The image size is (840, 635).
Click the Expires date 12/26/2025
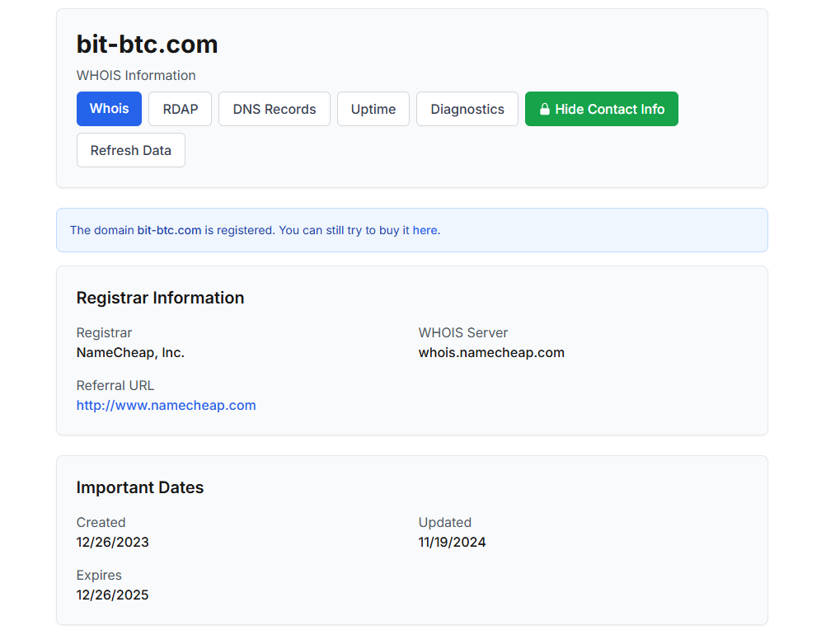[112, 595]
